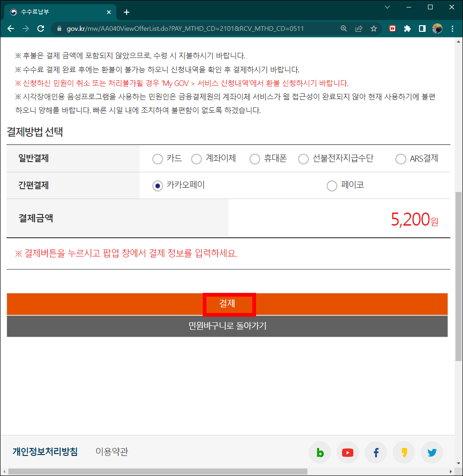Bookmark the page using the star icon

point(373,28)
